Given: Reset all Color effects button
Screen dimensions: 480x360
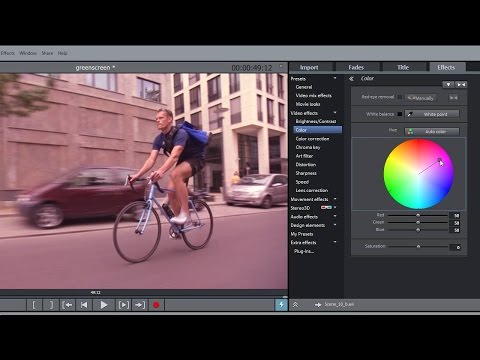Looking at the screenshot, I should [x=461, y=85].
